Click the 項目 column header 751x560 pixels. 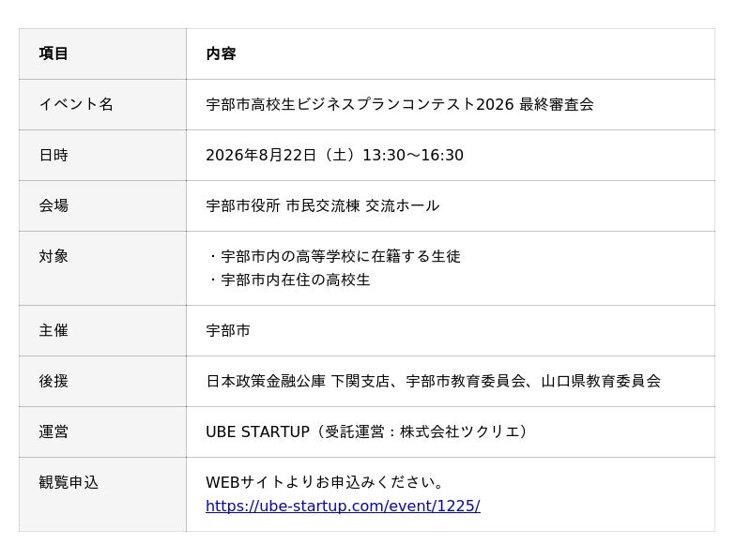click(x=54, y=53)
